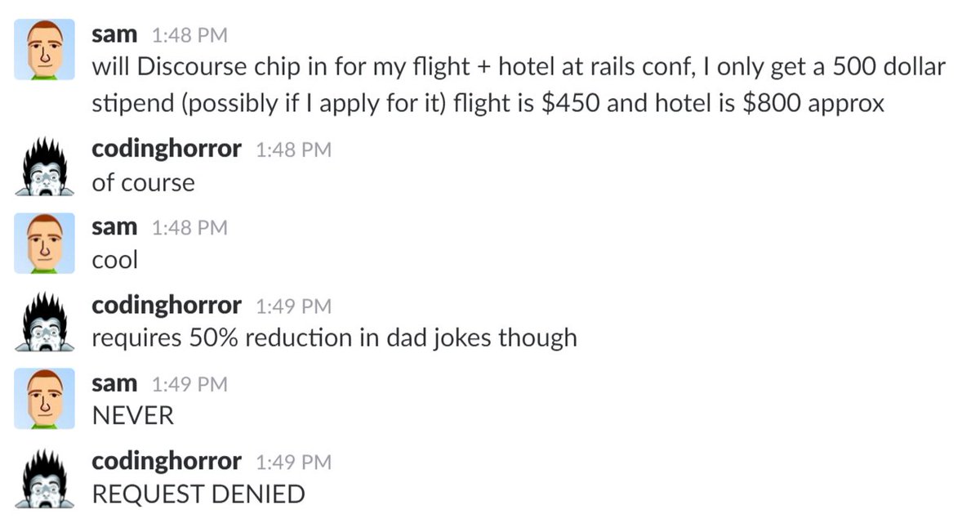Open sam's username above the flight stipend message
The image size is (980, 523).
tap(114, 35)
